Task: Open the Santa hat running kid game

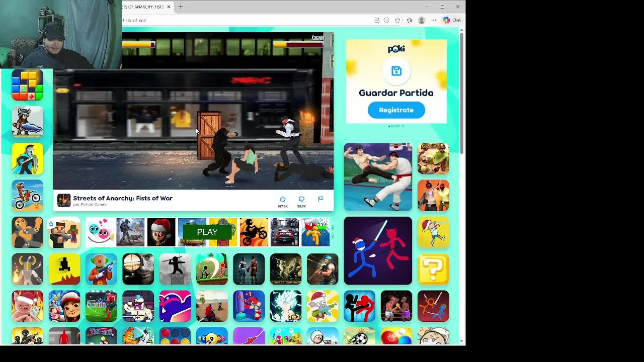Action: pyautogui.click(x=433, y=232)
